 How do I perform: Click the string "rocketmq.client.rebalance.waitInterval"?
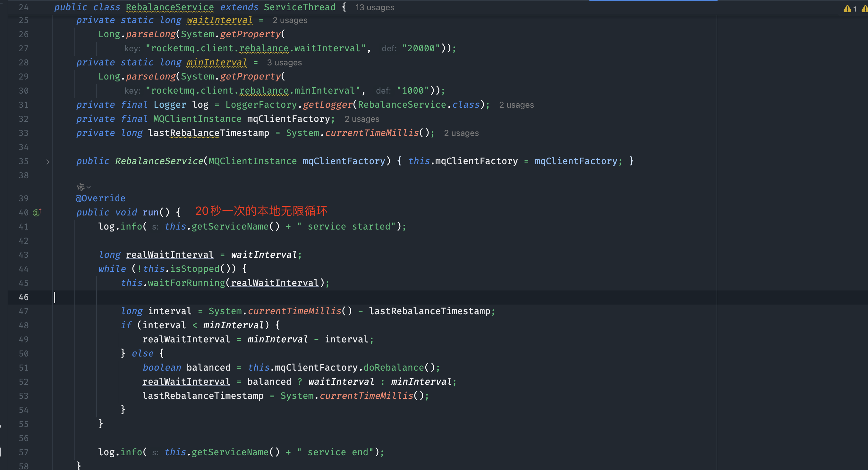click(x=256, y=48)
